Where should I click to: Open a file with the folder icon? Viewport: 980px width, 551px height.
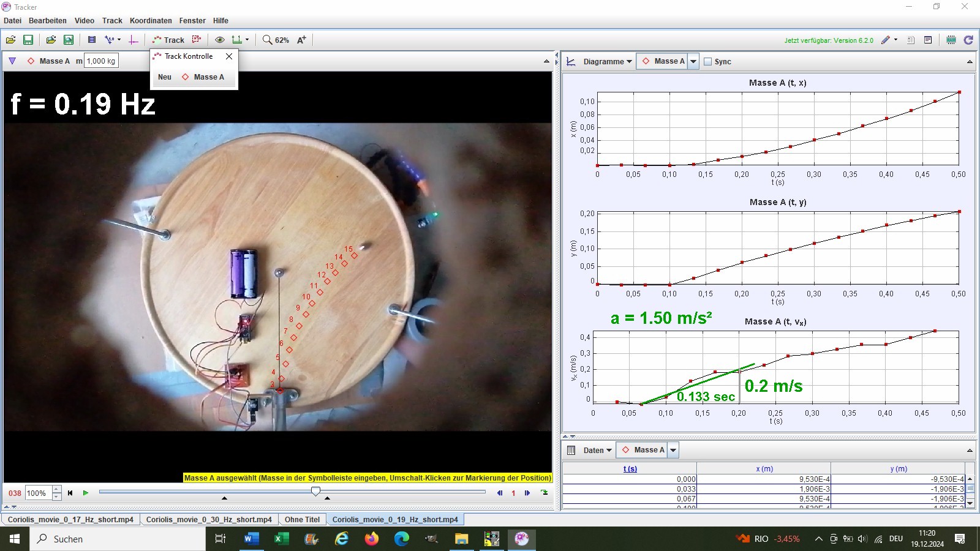tap(11, 40)
